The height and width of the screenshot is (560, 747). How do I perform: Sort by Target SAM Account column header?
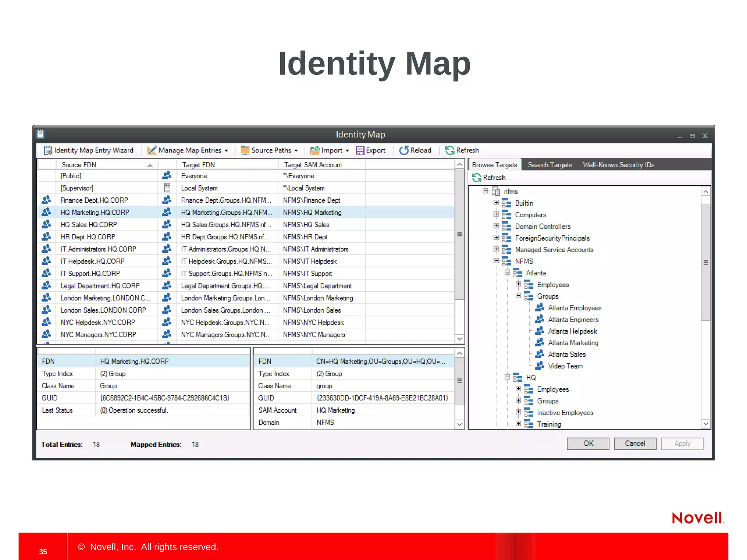tap(322, 165)
